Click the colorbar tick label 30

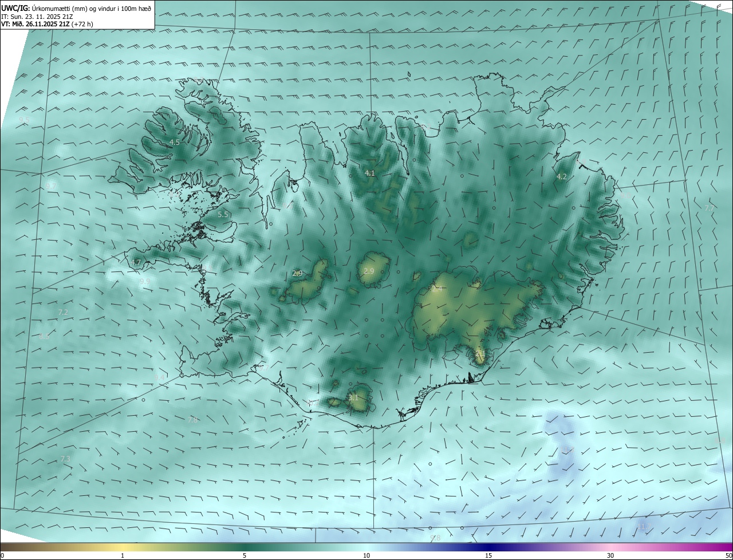click(610, 555)
